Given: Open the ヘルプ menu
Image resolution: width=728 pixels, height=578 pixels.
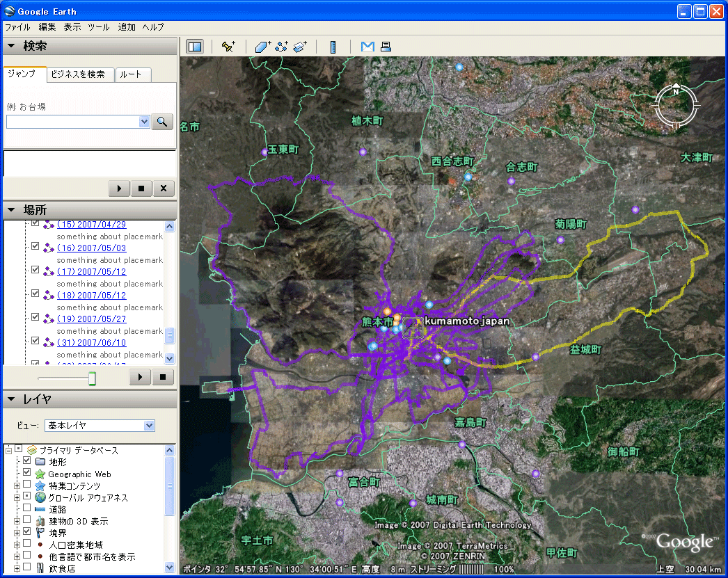Looking at the screenshot, I should [153, 27].
